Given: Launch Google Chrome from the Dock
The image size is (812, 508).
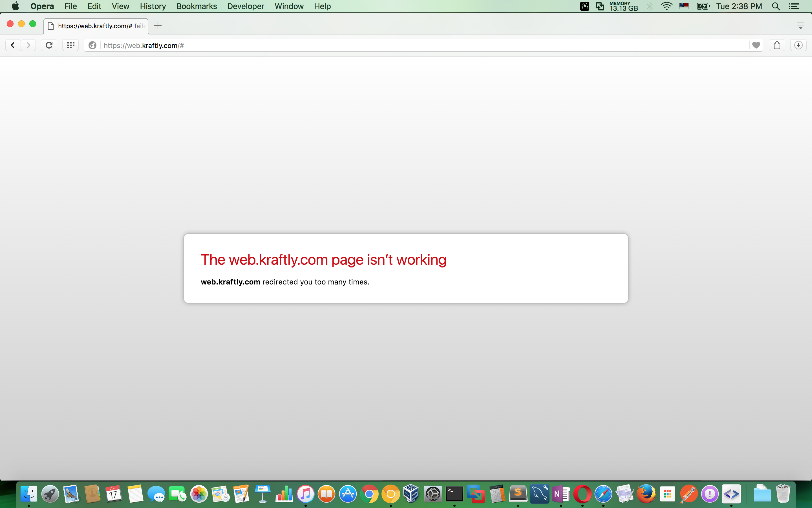Looking at the screenshot, I should click(x=369, y=494).
